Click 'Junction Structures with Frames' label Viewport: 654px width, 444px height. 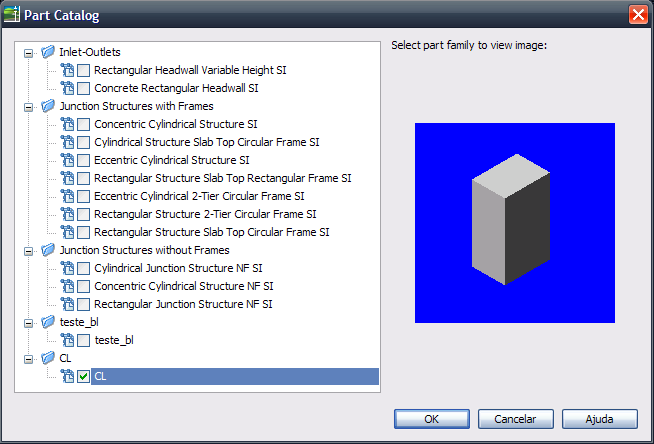[x=136, y=106]
